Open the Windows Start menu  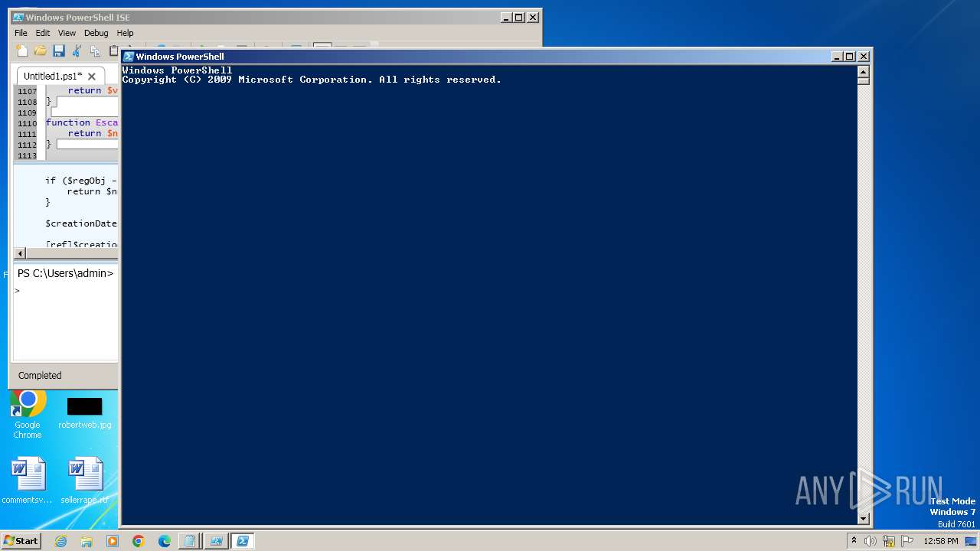[21, 540]
